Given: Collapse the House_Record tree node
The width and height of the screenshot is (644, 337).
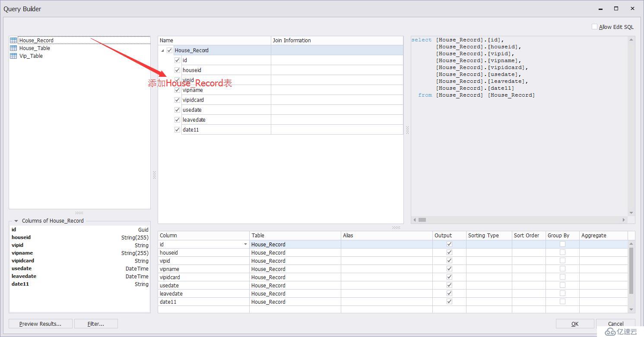Looking at the screenshot, I should click(x=163, y=50).
